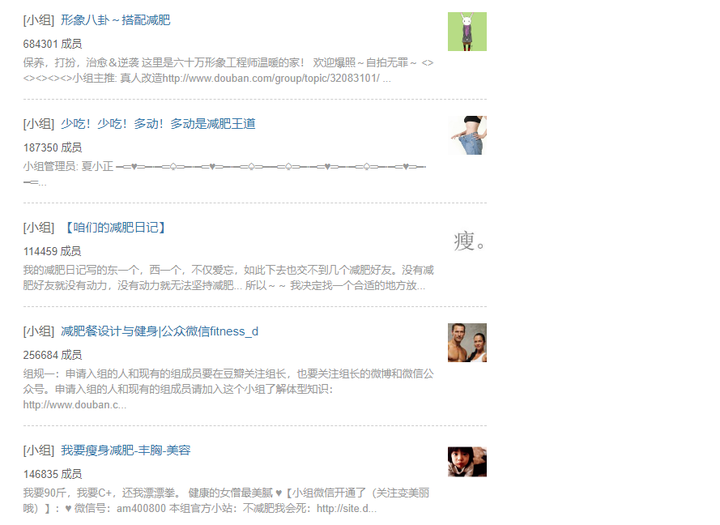Open the 我要瘦身减肥-丰胸-美容 group link
Viewport: 720px width, 525px height.
tap(125, 451)
